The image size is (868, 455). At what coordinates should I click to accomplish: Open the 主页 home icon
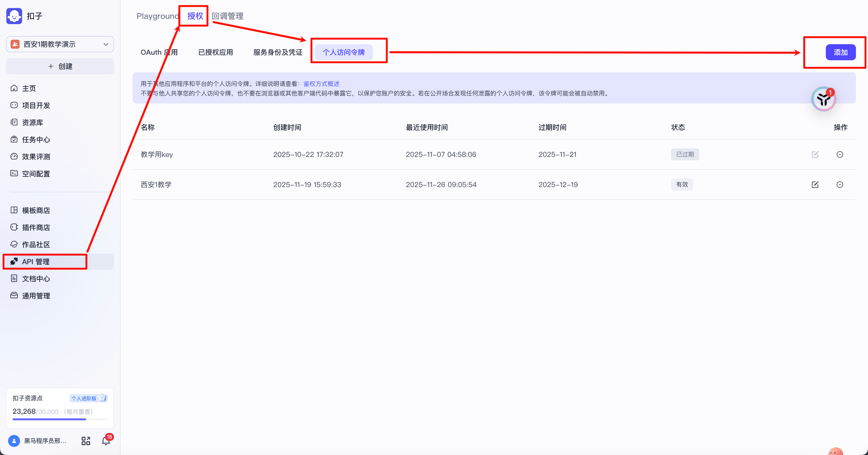tap(14, 88)
